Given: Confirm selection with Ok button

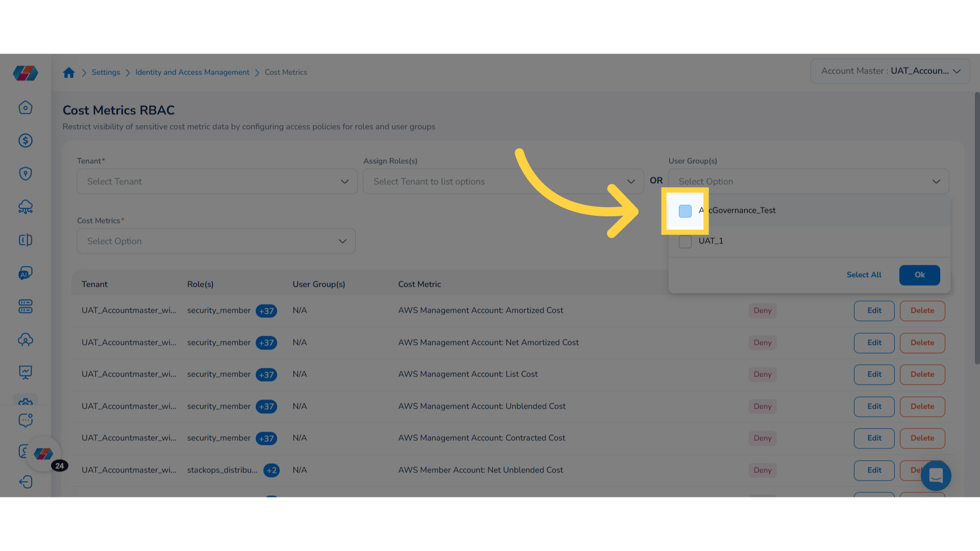Looking at the screenshot, I should point(919,275).
